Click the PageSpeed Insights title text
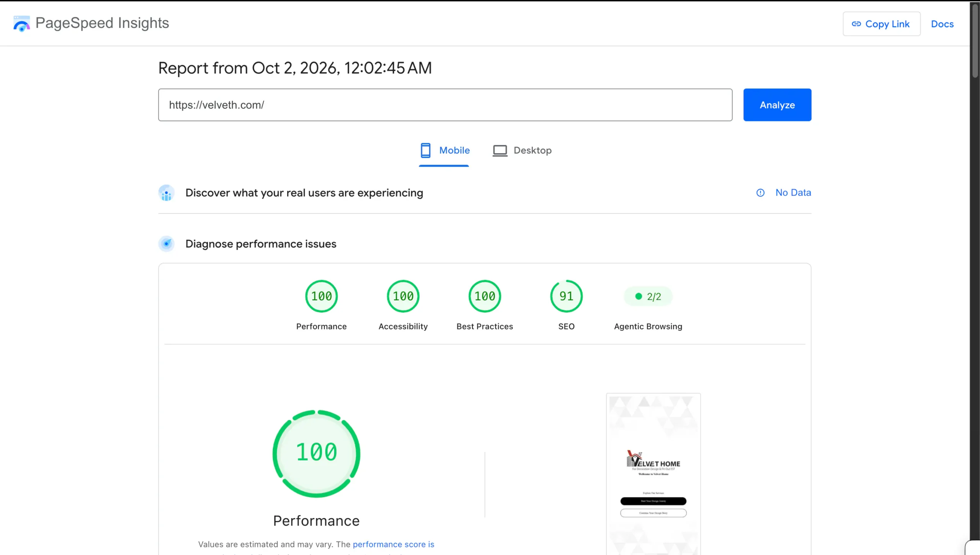This screenshot has height=555, width=980. click(x=102, y=23)
